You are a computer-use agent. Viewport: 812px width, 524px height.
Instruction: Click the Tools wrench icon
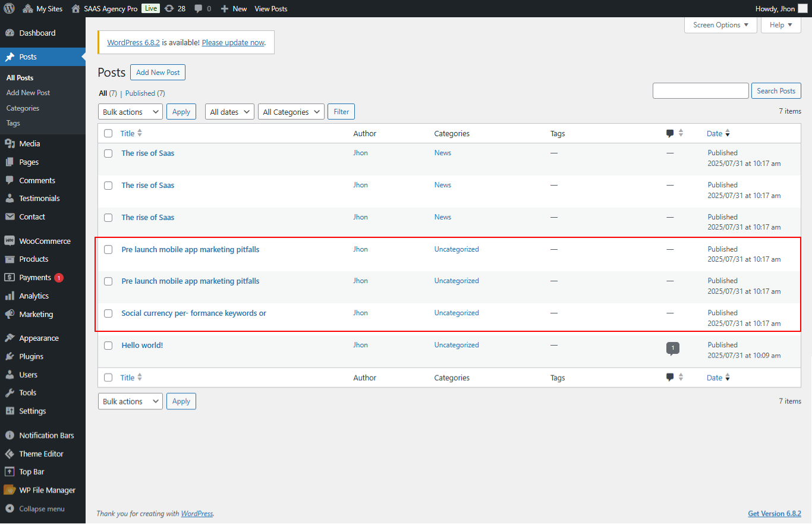coord(10,393)
